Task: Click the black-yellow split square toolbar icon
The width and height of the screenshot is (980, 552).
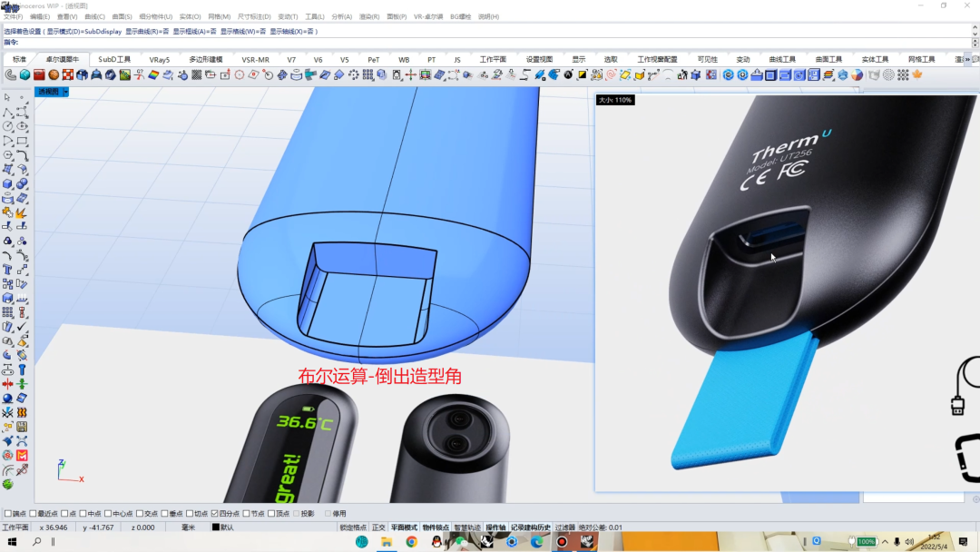Action: pyautogui.click(x=582, y=74)
